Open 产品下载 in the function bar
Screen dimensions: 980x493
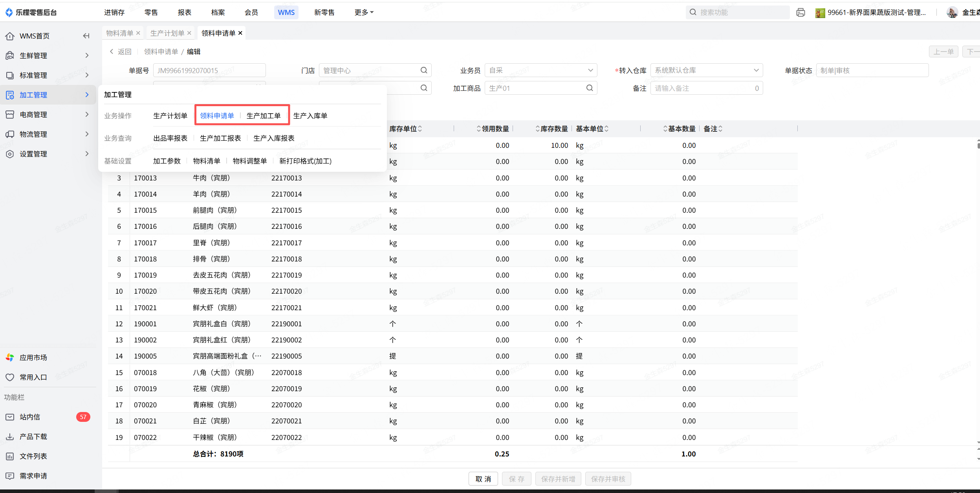33,436
